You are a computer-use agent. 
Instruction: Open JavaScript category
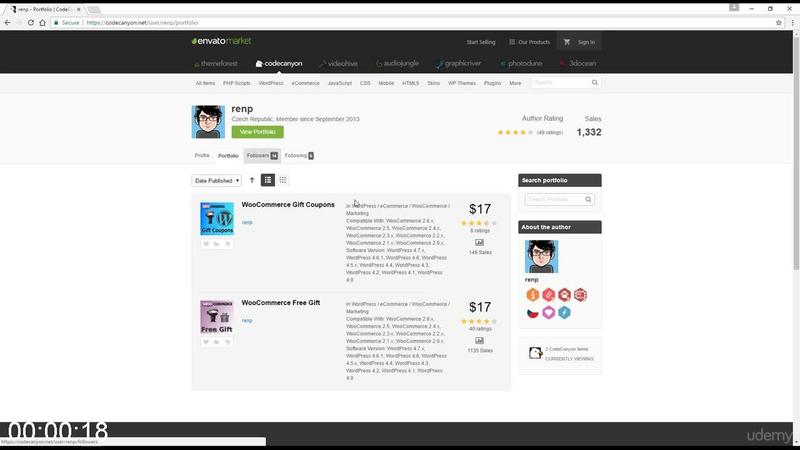[x=340, y=83]
